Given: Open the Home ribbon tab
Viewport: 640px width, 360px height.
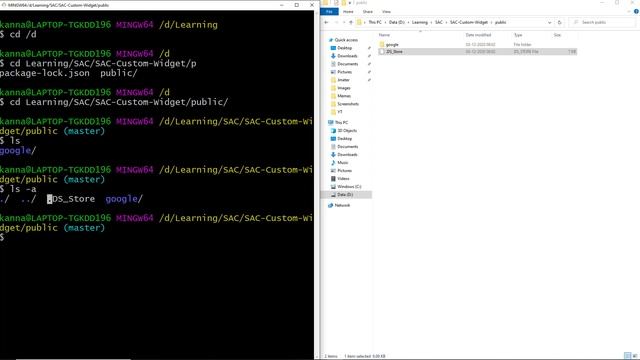Looking at the screenshot, I should point(348,11).
